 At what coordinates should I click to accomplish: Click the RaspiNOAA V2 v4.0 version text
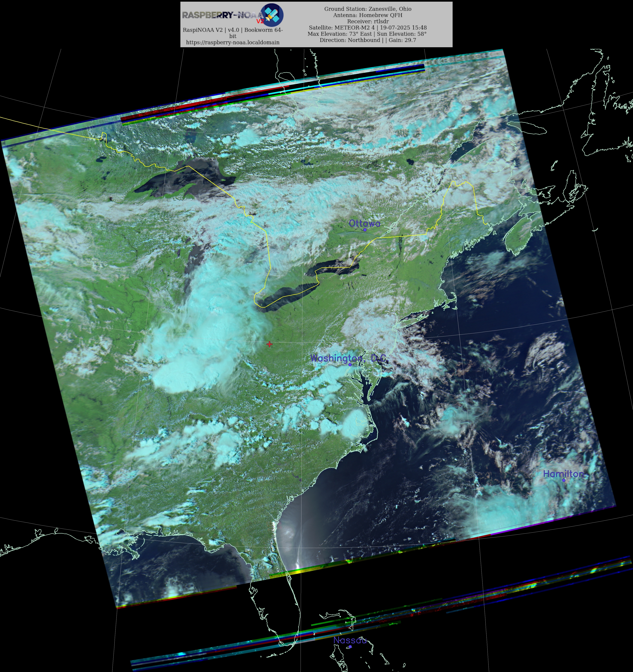pos(233,30)
